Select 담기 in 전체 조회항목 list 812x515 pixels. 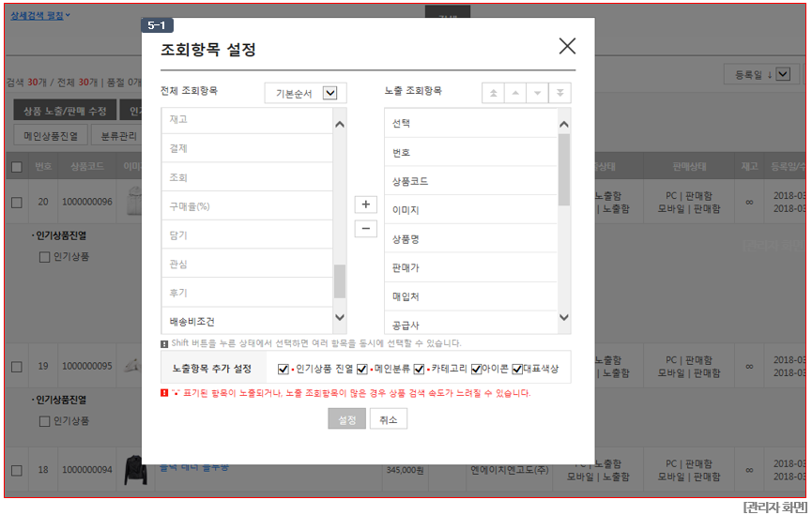[247, 235]
